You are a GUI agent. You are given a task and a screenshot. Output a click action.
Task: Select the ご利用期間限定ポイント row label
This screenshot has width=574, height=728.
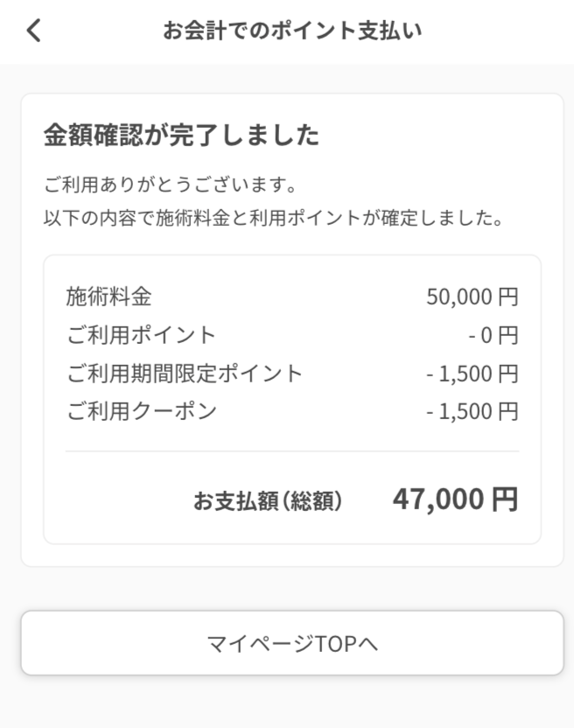185,374
